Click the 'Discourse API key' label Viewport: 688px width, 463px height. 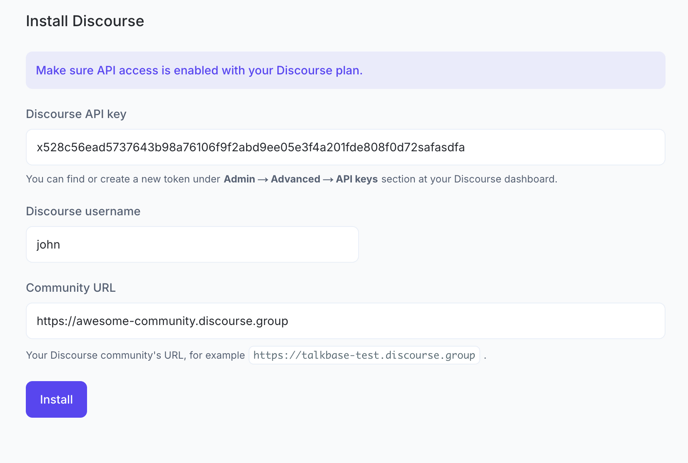(76, 114)
